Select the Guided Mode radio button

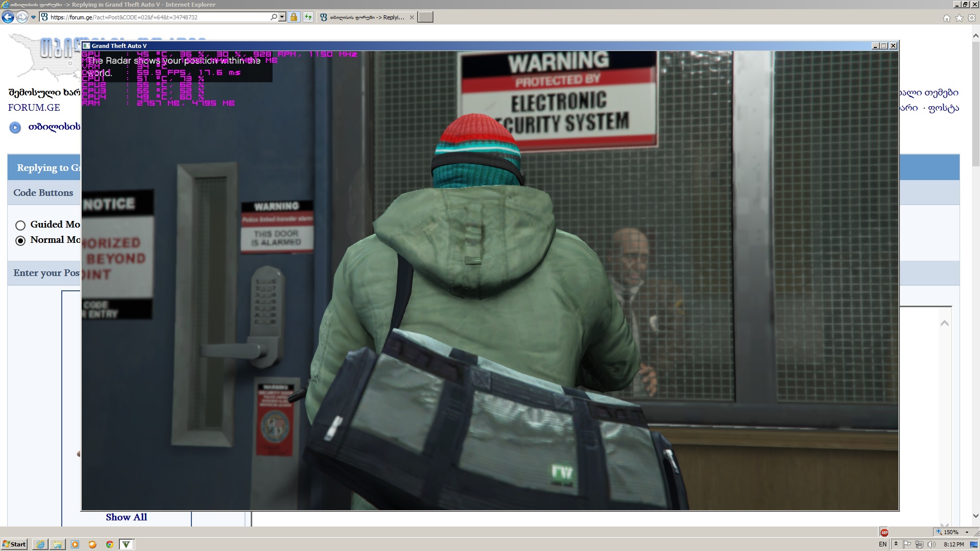click(20, 225)
